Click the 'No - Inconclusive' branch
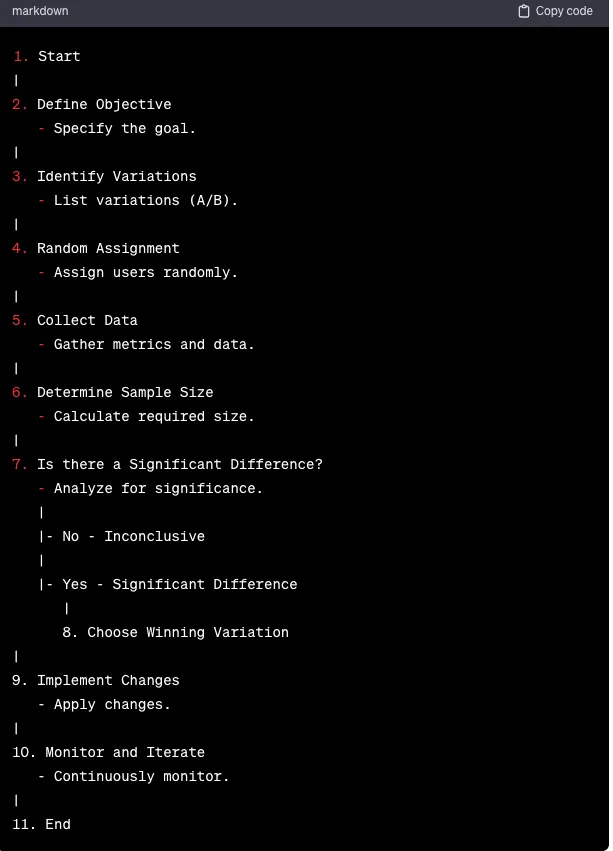The height and width of the screenshot is (851, 613). (133, 536)
